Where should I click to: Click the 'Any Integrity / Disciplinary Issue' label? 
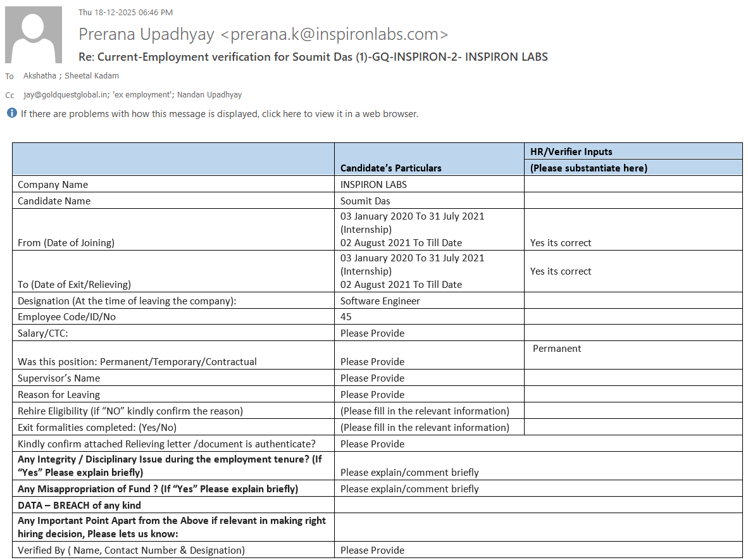point(170,466)
